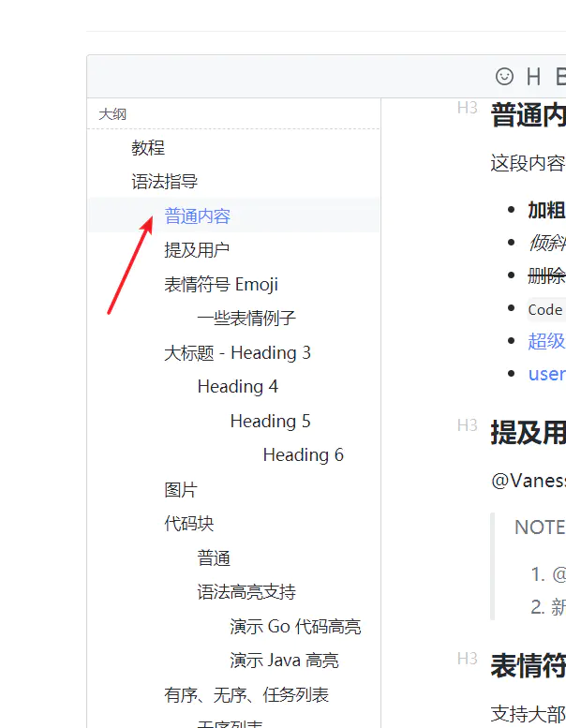
Task: Click Heading 6 in outline
Action: pos(304,455)
